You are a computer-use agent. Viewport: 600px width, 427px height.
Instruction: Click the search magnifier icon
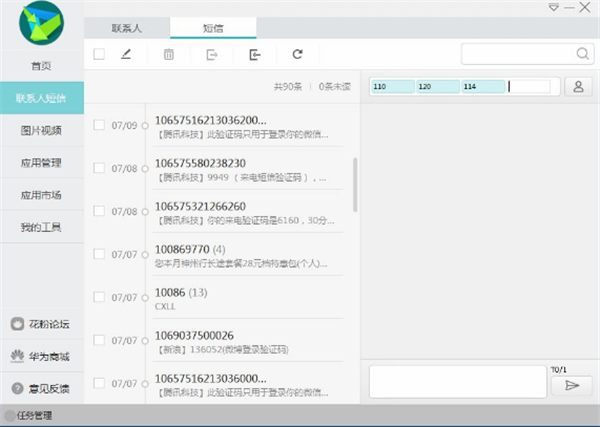coord(582,54)
